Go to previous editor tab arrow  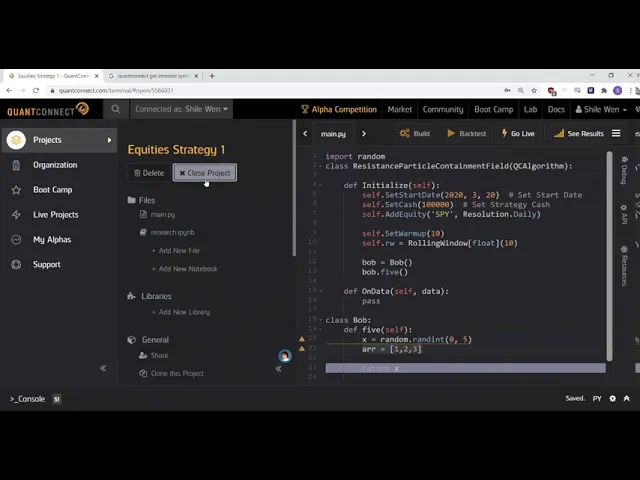pyautogui.click(x=305, y=133)
